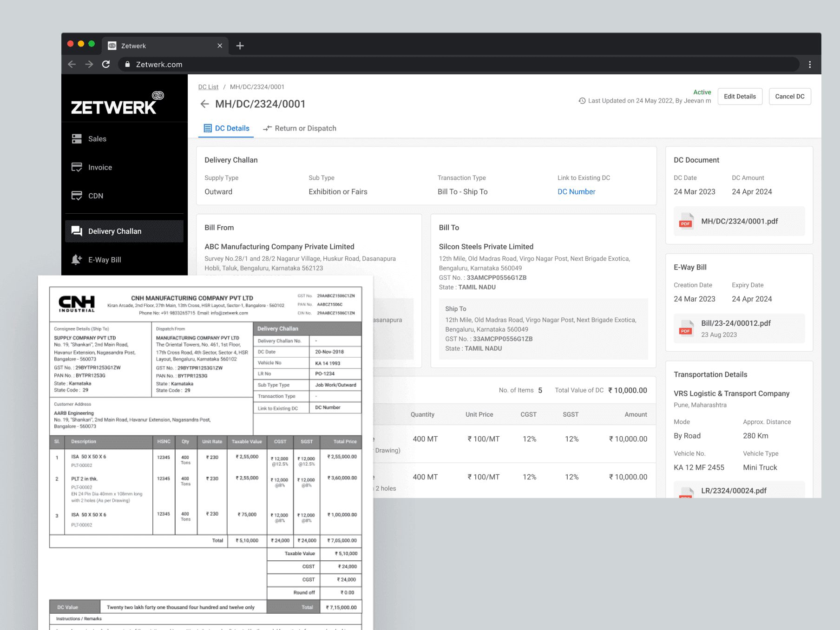This screenshot has width=840, height=630.
Task: Click the Active status label
Action: [702, 92]
